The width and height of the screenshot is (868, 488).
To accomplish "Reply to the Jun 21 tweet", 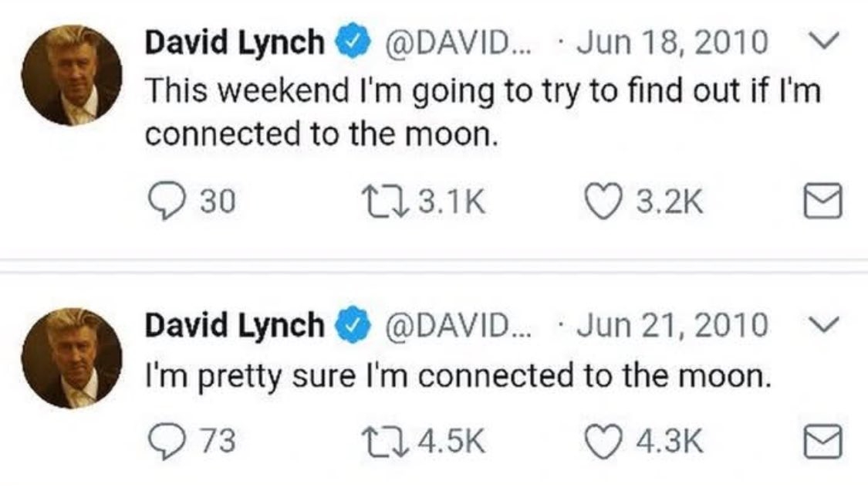I will point(162,442).
